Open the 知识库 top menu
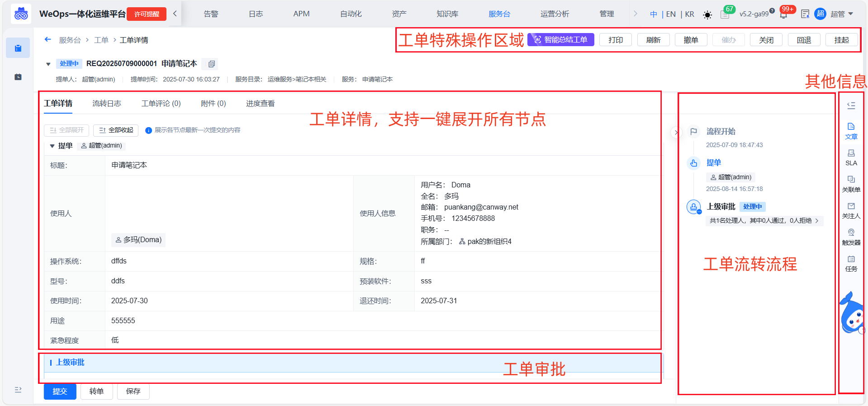Image resolution: width=868 pixels, height=406 pixels. [447, 14]
